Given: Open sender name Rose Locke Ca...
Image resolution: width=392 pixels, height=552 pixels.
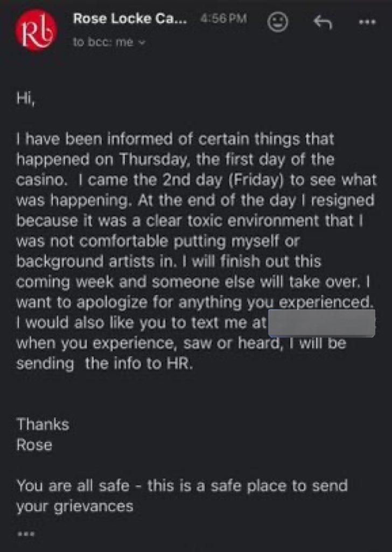Looking at the screenshot, I should (130, 19).
